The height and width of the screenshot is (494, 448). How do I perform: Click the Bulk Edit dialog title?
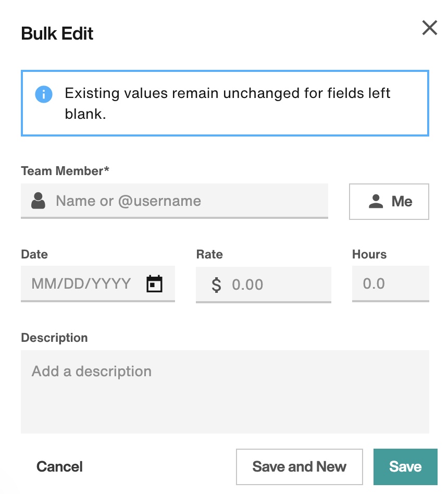(57, 34)
